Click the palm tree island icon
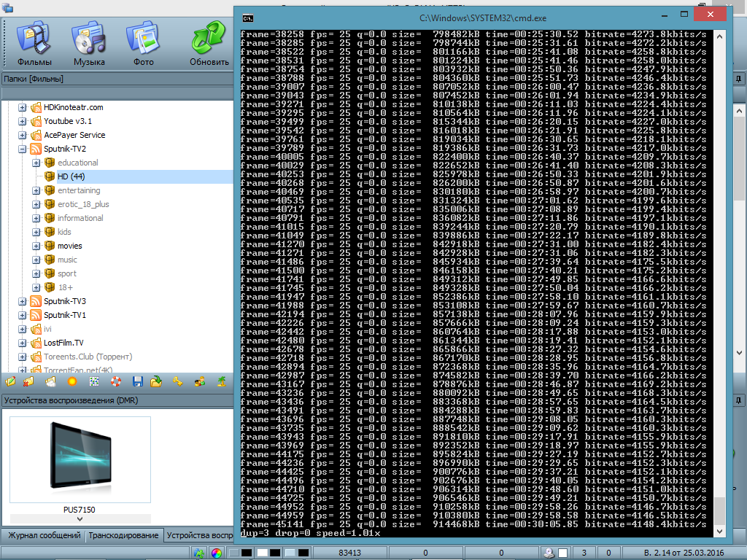The width and height of the screenshot is (747, 560). tap(220, 381)
